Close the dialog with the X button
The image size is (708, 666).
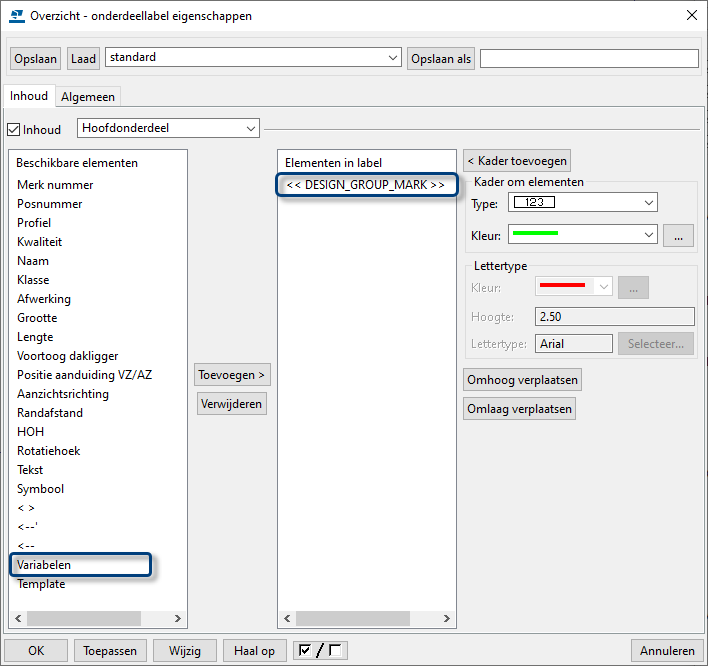point(690,15)
